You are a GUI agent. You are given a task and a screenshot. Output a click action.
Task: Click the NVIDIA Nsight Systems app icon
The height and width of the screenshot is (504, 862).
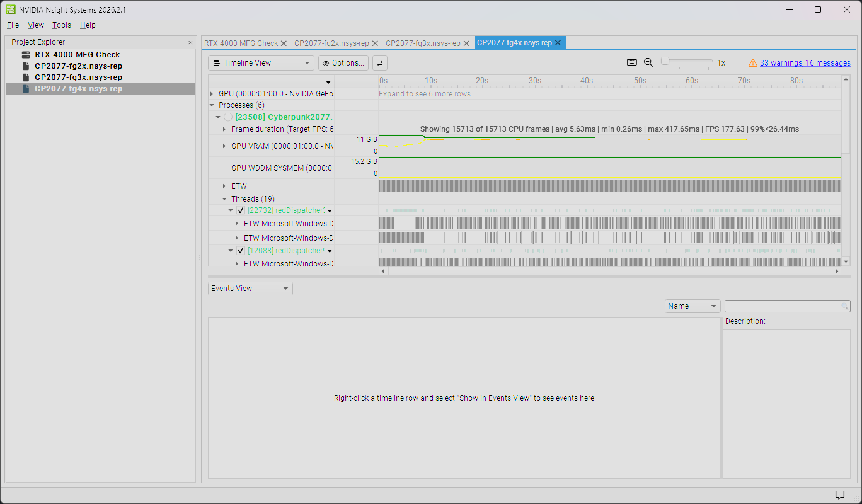tap(11, 9)
